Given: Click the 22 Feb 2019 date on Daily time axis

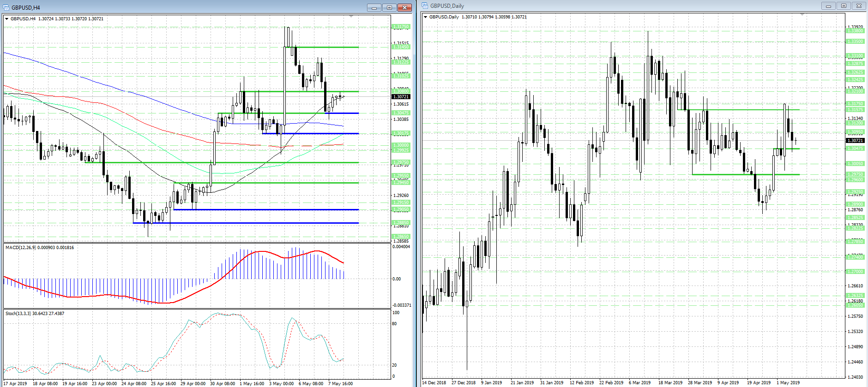Looking at the screenshot, I should point(611,383).
